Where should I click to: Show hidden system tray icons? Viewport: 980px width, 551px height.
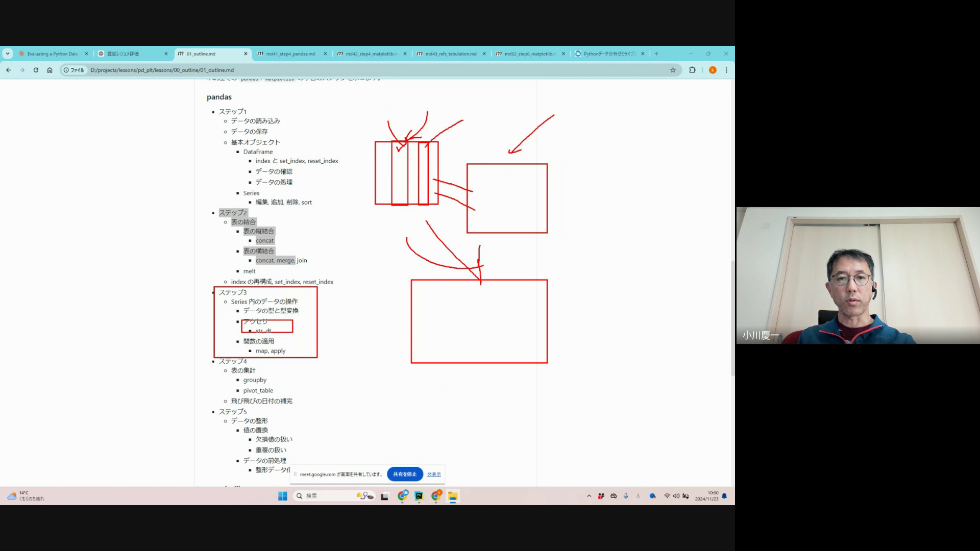click(589, 496)
